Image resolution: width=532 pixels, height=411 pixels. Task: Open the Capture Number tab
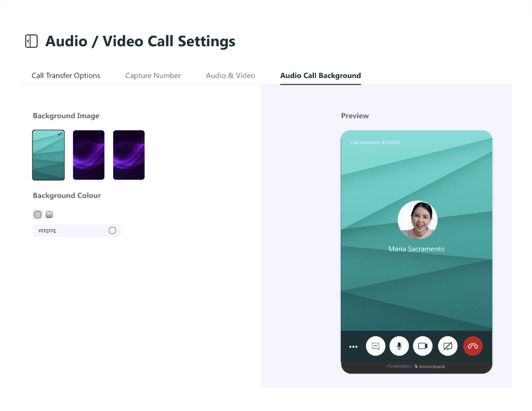(153, 76)
